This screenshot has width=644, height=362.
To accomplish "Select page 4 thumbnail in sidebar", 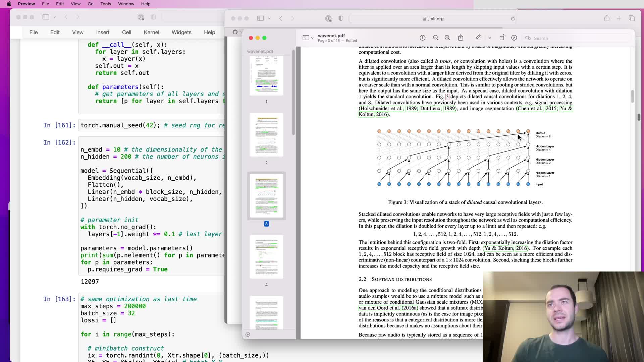I will (x=266, y=257).
